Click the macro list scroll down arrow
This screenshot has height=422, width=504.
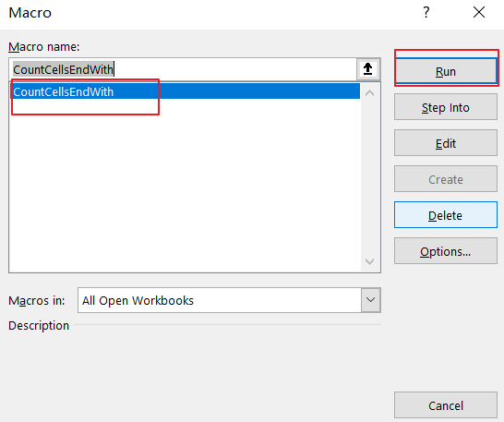(x=369, y=261)
